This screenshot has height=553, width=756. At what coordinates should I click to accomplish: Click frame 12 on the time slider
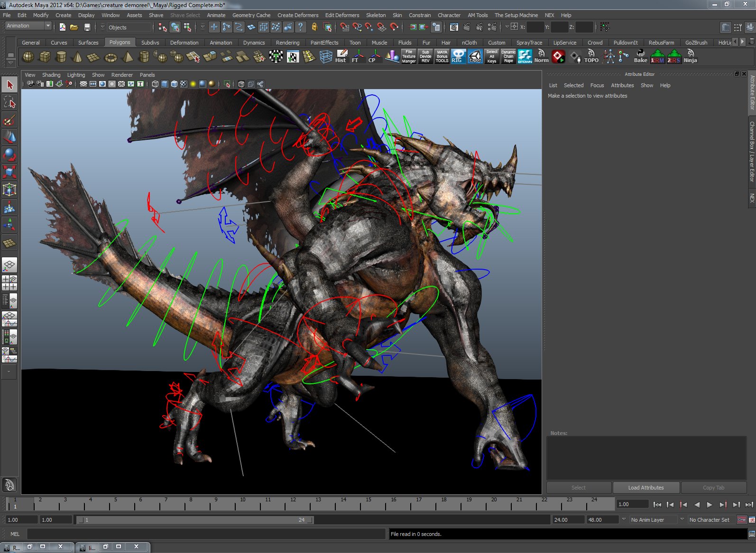[293, 503]
